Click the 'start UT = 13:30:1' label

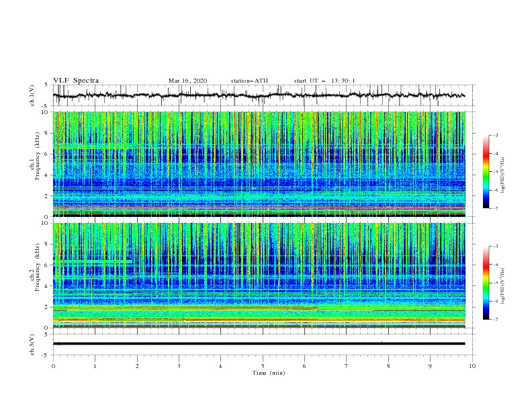click(x=324, y=81)
